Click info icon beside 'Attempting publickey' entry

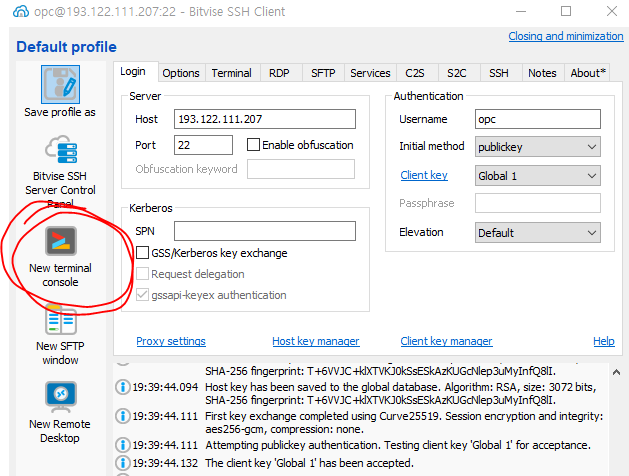[x=123, y=445]
